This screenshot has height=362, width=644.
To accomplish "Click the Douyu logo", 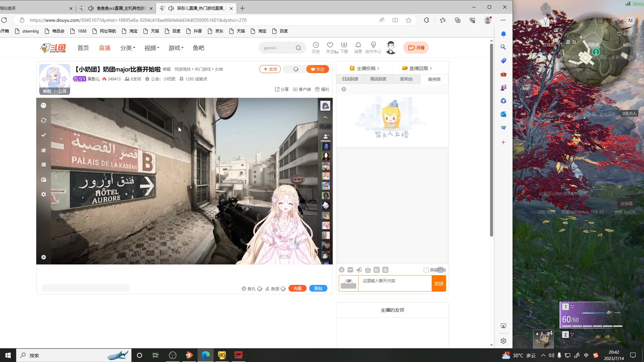I will [x=53, y=48].
